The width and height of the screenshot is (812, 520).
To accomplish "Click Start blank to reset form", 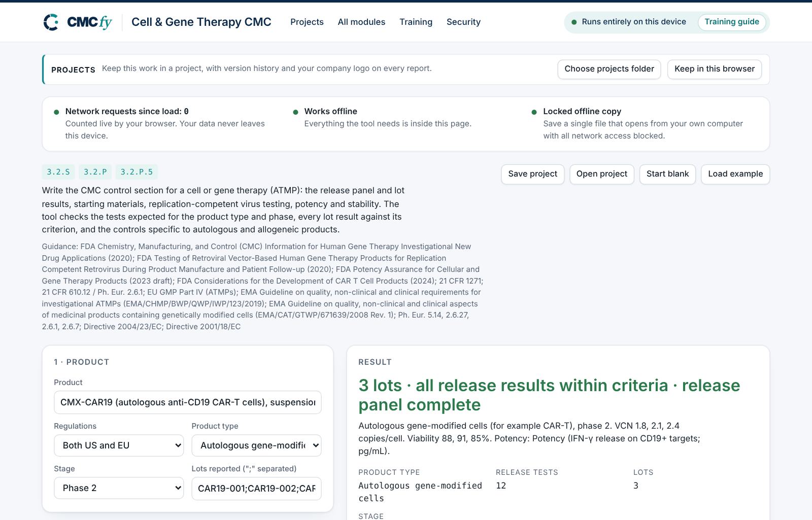I will (x=667, y=174).
